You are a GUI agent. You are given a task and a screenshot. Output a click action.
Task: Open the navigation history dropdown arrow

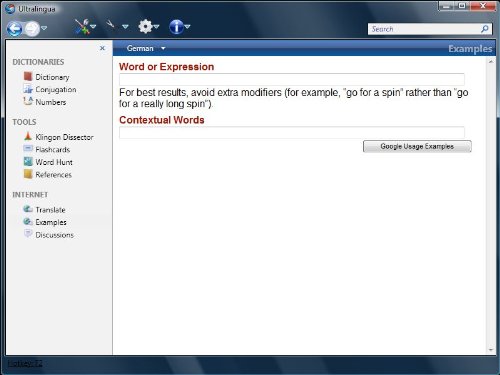coord(44,28)
